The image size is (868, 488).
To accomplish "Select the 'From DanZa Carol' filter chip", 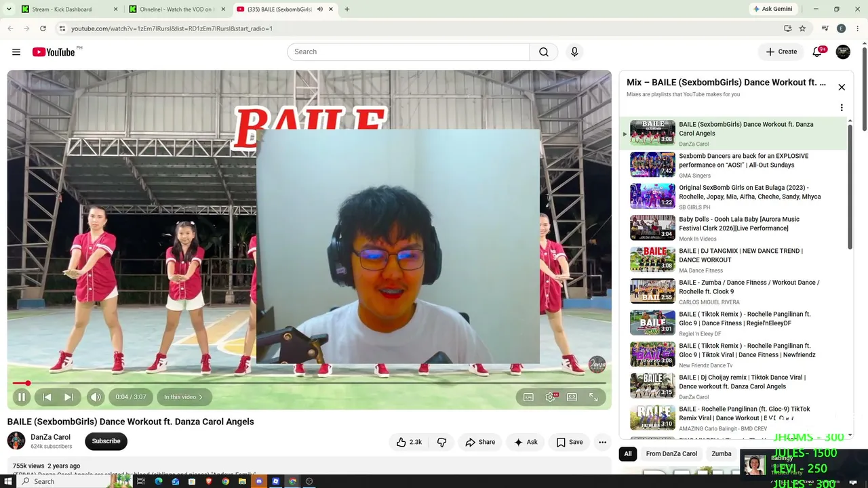I will 671,454.
